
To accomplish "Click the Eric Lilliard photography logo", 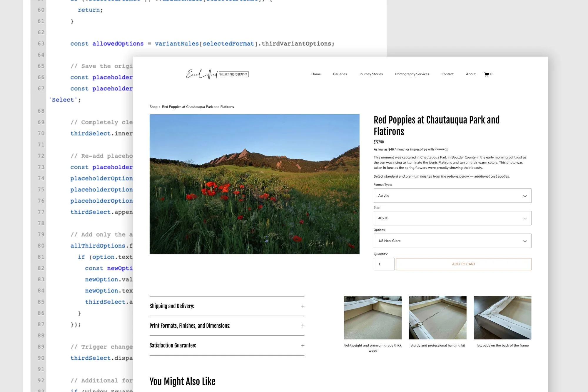I will [217, 74].
